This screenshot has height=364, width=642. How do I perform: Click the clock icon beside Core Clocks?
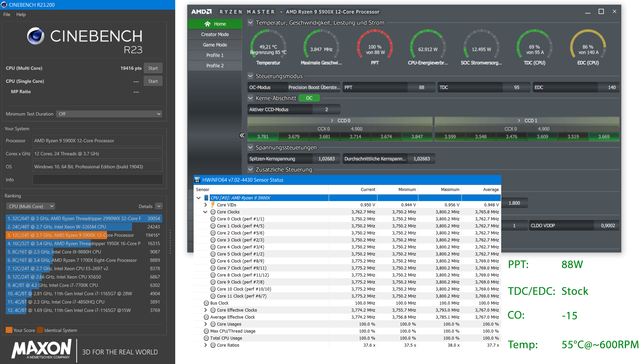pos(213,212)
